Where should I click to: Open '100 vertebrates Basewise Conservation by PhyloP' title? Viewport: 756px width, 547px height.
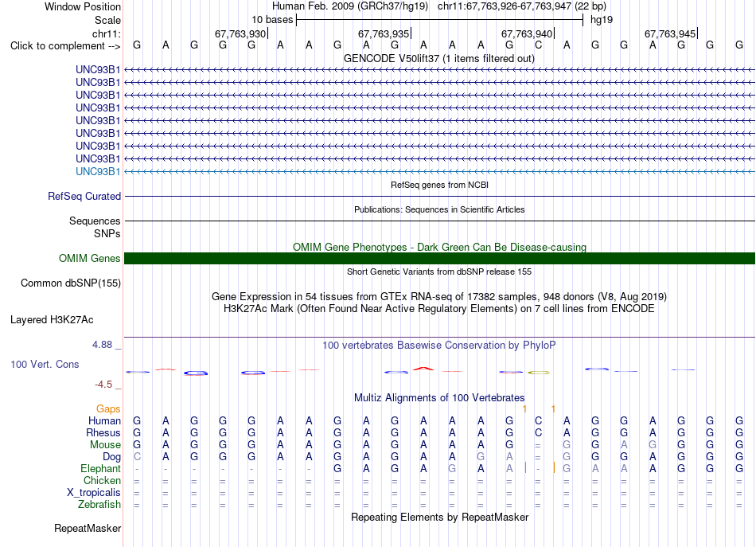click(x=438, y=345)
